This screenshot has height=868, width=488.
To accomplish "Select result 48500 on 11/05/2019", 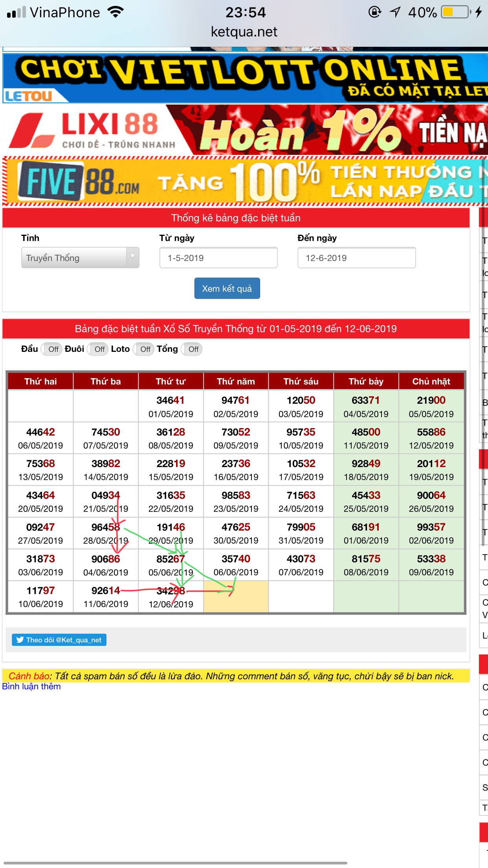I will pyautogui.click(x=366, y=438).
